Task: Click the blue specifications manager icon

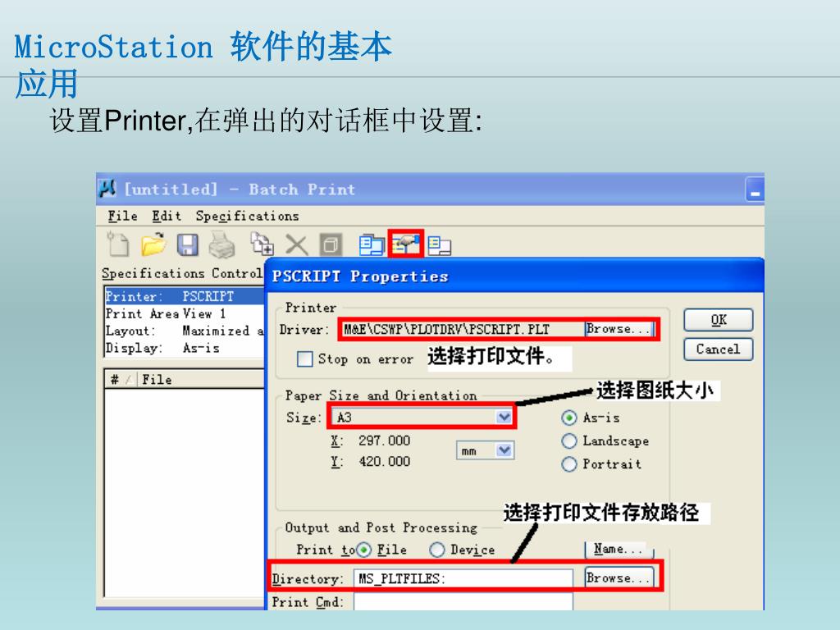Action: click(372, 244)
